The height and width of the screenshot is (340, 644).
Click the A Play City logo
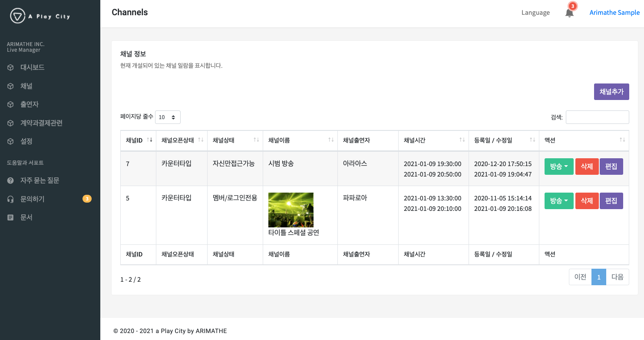click(40, 17)
